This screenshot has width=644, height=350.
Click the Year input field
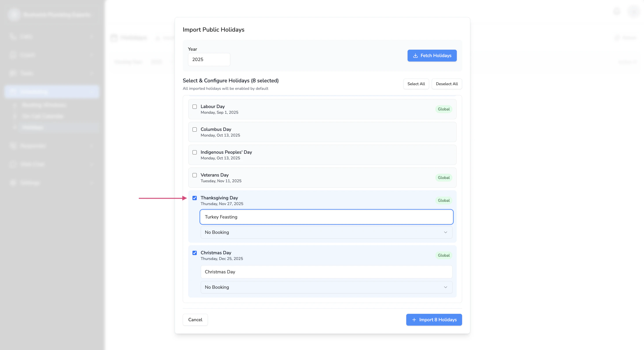[x=209, y=60]
